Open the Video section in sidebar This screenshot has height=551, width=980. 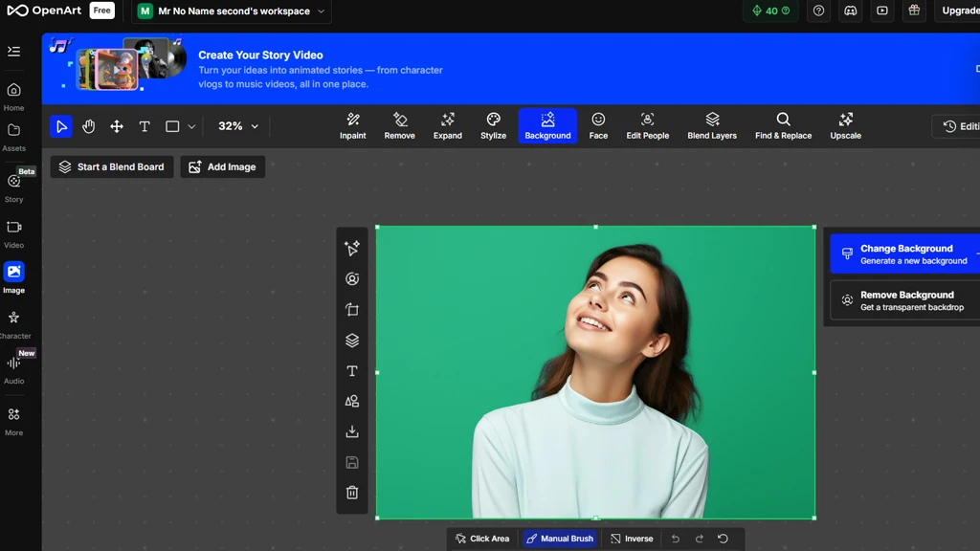pos(14,232)
